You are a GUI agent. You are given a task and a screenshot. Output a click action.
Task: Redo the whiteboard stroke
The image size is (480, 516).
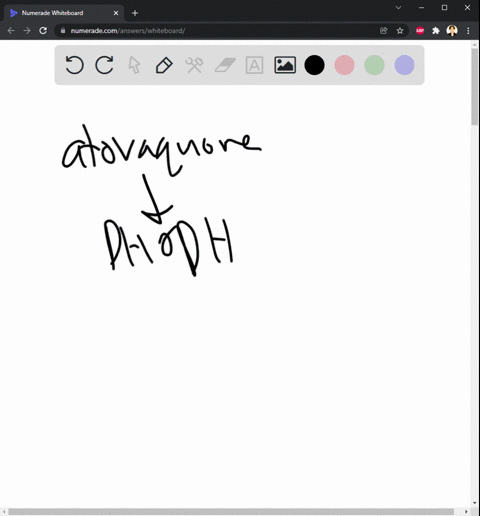[104, 65]
